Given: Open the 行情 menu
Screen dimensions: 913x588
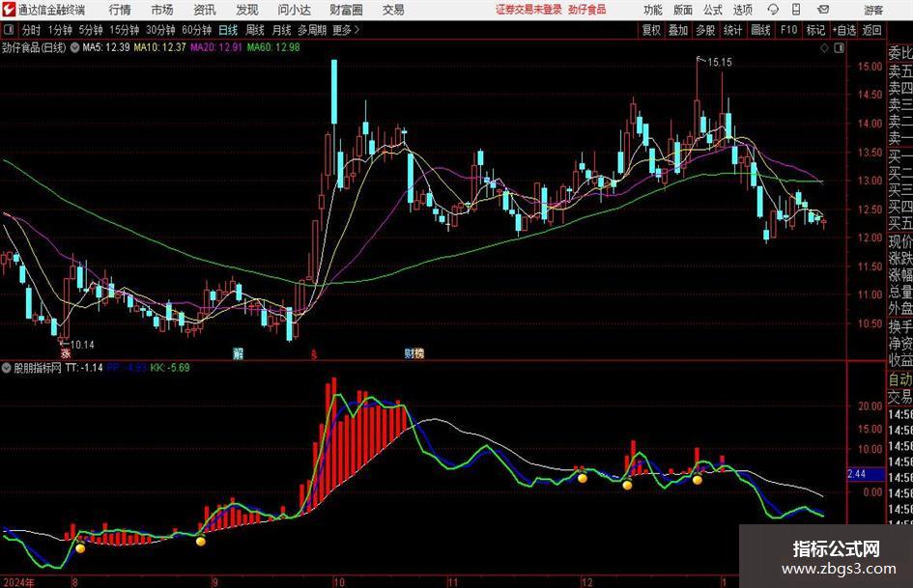Looking at the screenshot, I should tap(120, 10).
